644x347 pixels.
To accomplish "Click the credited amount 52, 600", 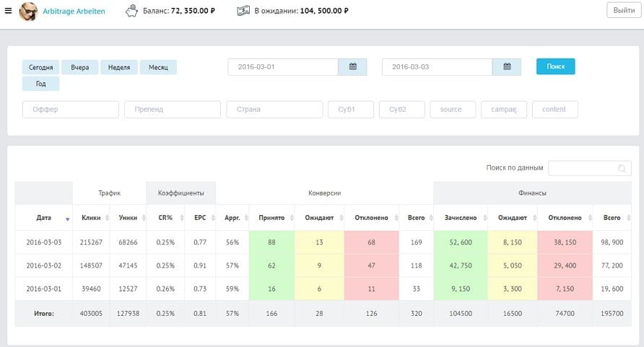I will point(461,242).
